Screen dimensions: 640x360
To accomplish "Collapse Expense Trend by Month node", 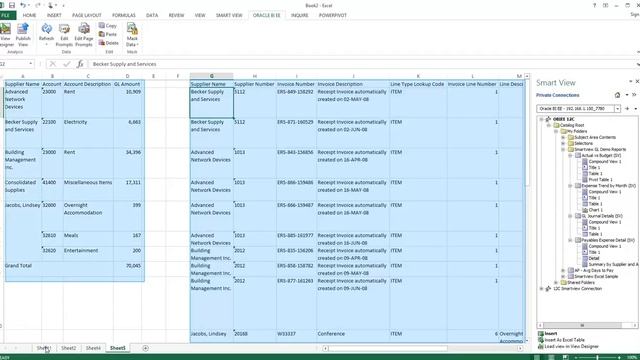I will pyautogui.click(x=570, y=186).
